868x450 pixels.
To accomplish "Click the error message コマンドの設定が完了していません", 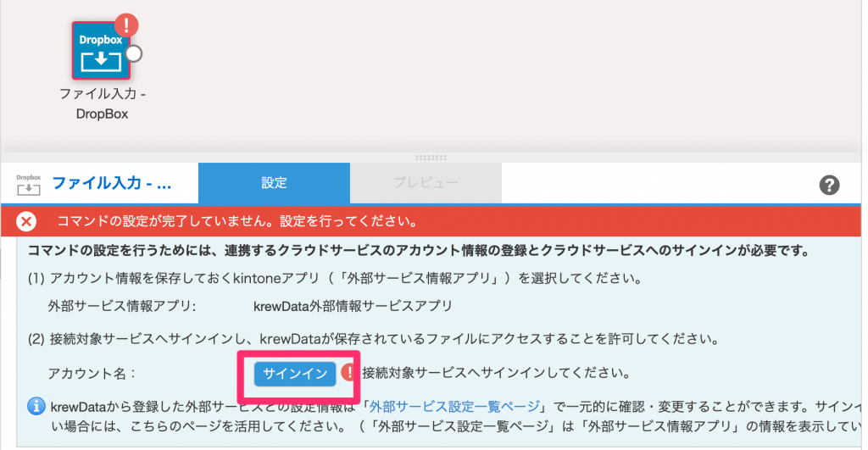I will click(x=237, y=221).
